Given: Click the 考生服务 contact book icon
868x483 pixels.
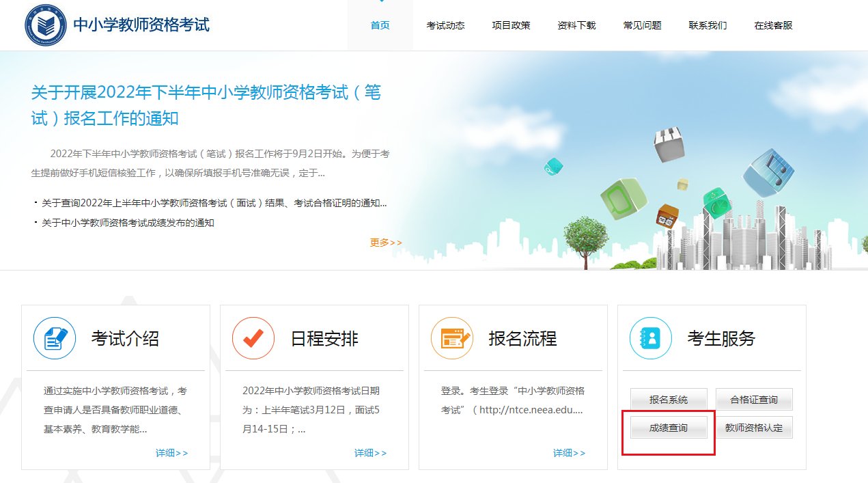Looking at the screenshot, I should tap(651, 338).
